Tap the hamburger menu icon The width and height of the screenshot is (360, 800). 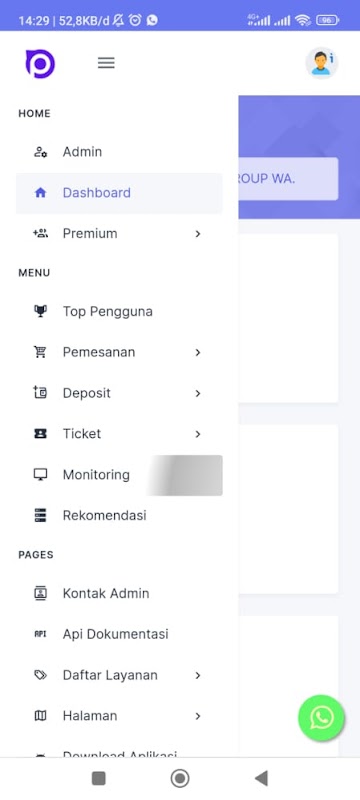click(106, 63)
